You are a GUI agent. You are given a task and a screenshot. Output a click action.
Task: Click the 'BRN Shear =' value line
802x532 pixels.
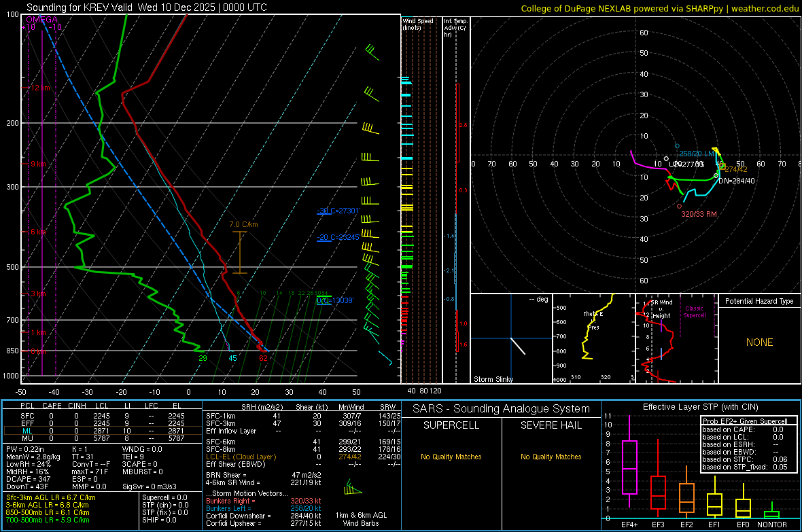[264, 475]
